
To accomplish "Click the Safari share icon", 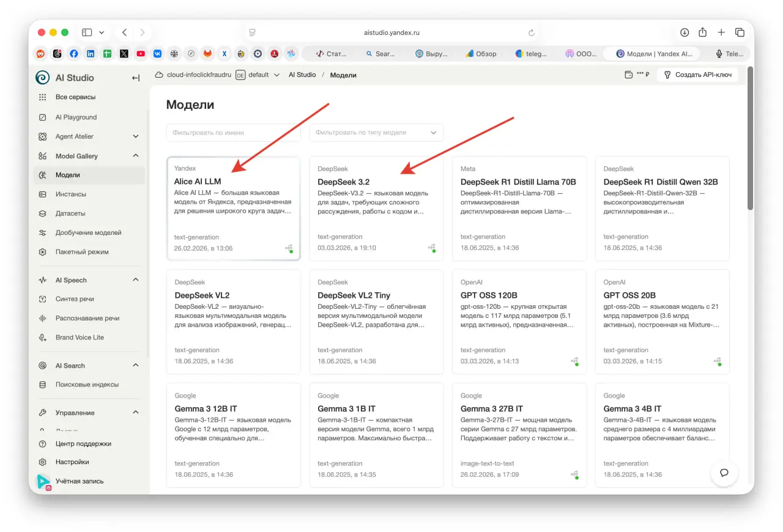I will pos(703,32).
